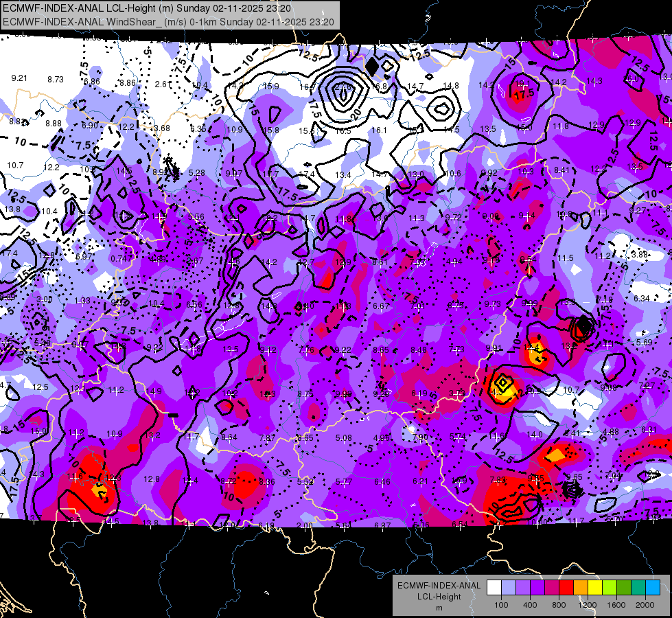672x618 pixels.
Task: Click the map value 3.88
Action: pos(640,255)
